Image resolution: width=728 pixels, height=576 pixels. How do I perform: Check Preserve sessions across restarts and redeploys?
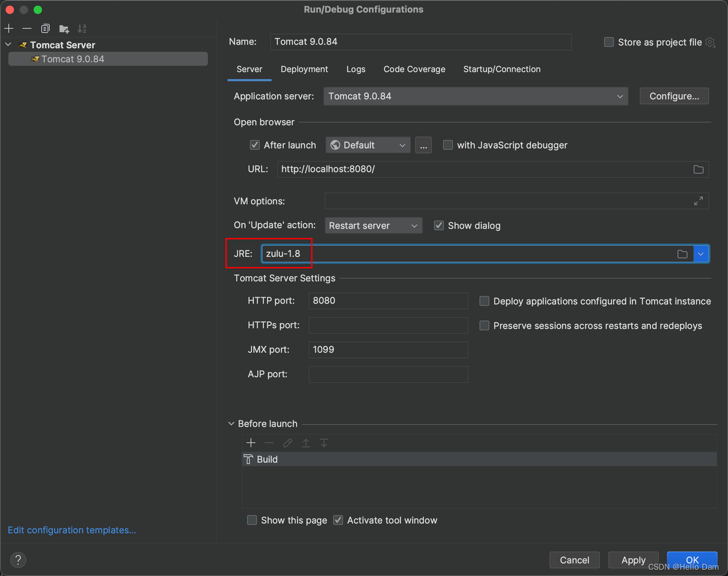(485, 326)
